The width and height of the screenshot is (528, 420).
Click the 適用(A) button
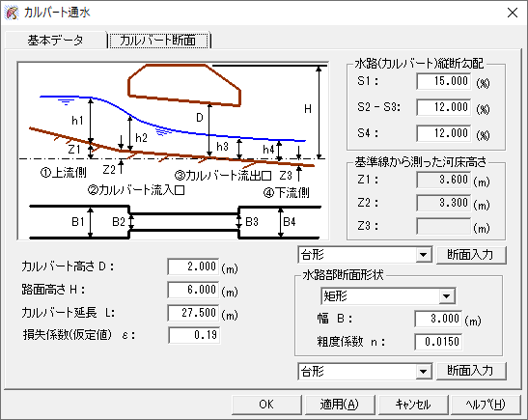tap(340, 405)
